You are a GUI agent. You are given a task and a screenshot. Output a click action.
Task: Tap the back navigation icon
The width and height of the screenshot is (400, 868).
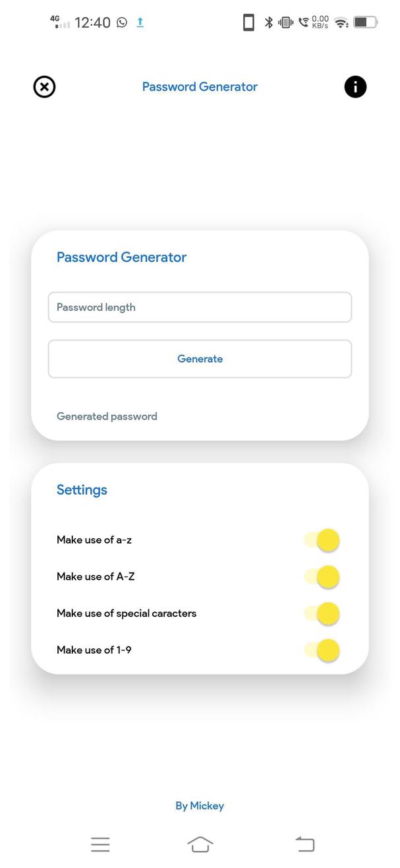click(x=304, y=844)
